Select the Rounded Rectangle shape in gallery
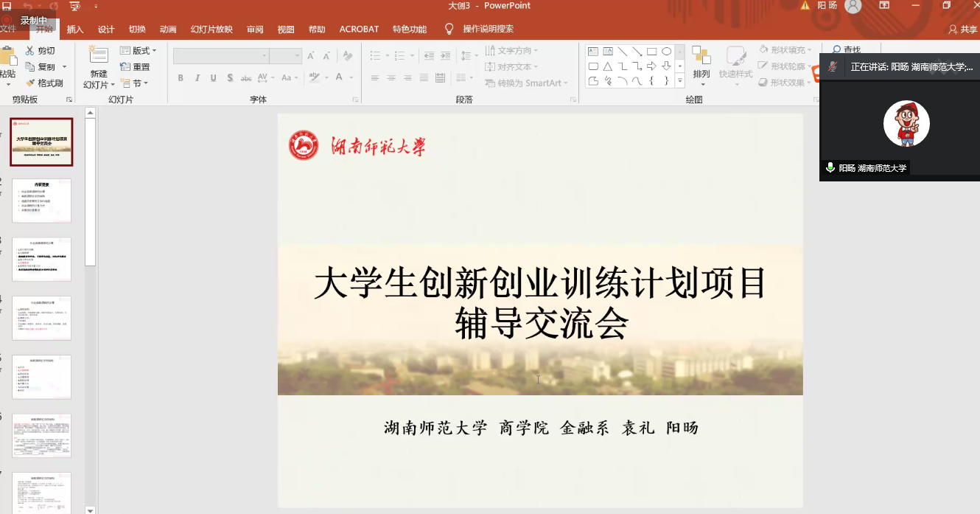The image size is (980, 514). 593,66
